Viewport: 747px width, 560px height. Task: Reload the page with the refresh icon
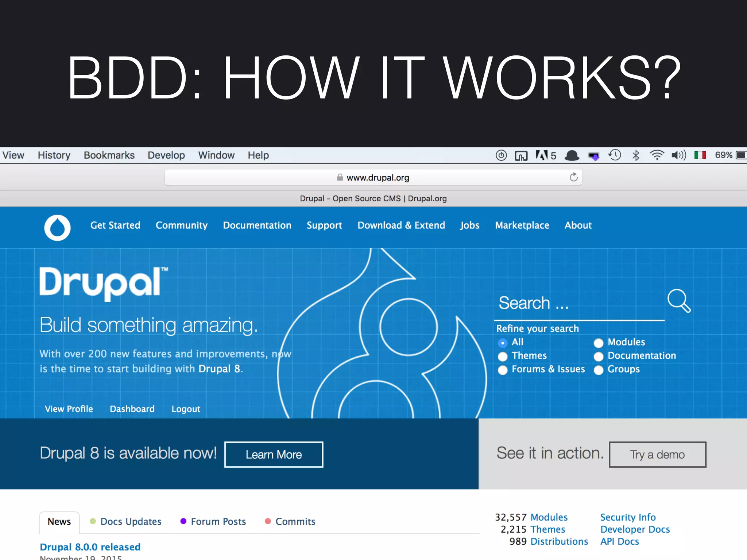(574, 177)
